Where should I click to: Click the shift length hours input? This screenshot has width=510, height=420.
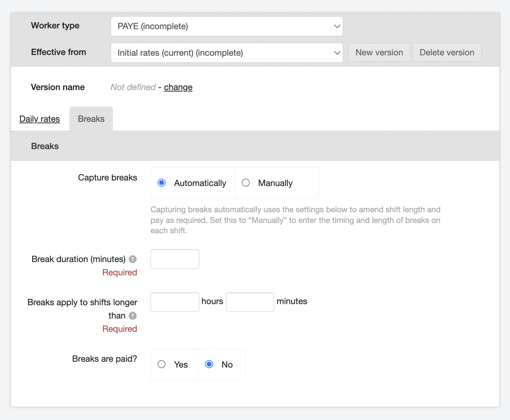(175, 302)
